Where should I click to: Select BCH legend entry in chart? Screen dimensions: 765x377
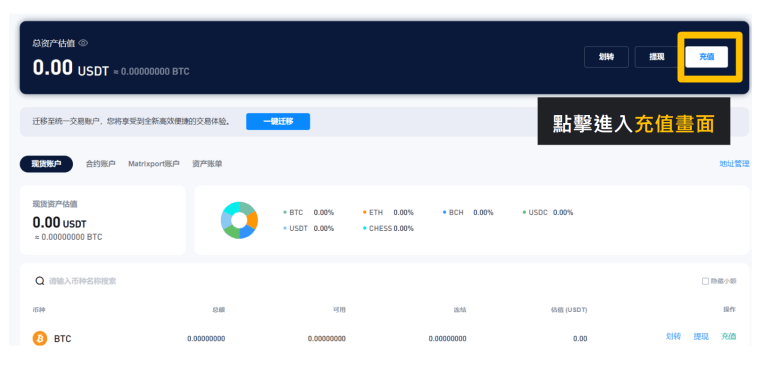tap(468, 213)
